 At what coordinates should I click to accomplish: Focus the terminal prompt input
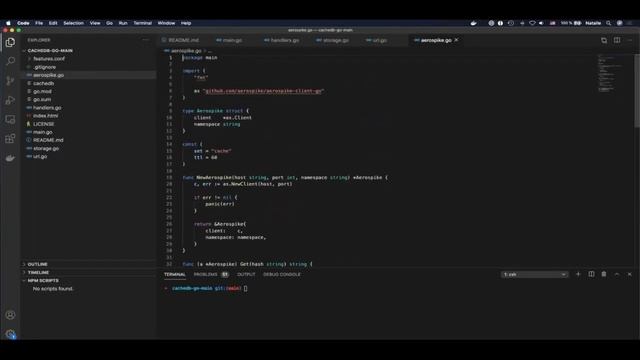point(245,288)
